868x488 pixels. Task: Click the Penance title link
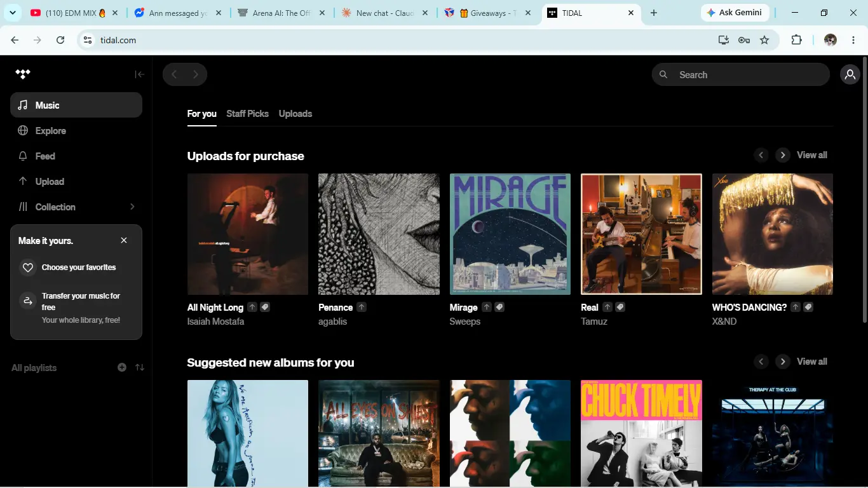[336, 308]
